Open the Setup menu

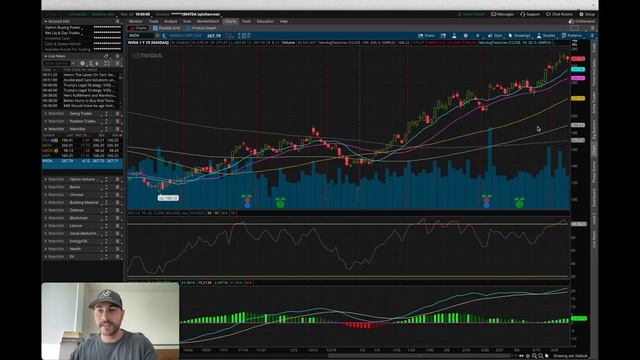[587, 14]
